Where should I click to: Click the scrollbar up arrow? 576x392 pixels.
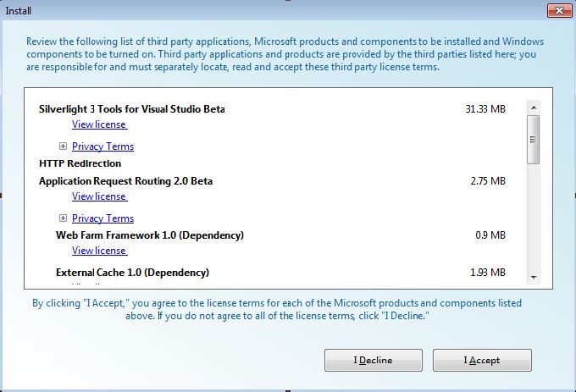pos(534,108)
